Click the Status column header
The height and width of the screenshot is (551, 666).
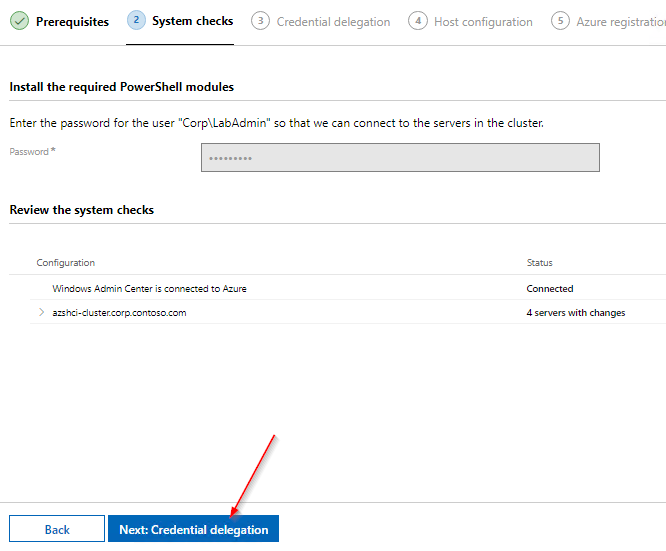[540, 263]
